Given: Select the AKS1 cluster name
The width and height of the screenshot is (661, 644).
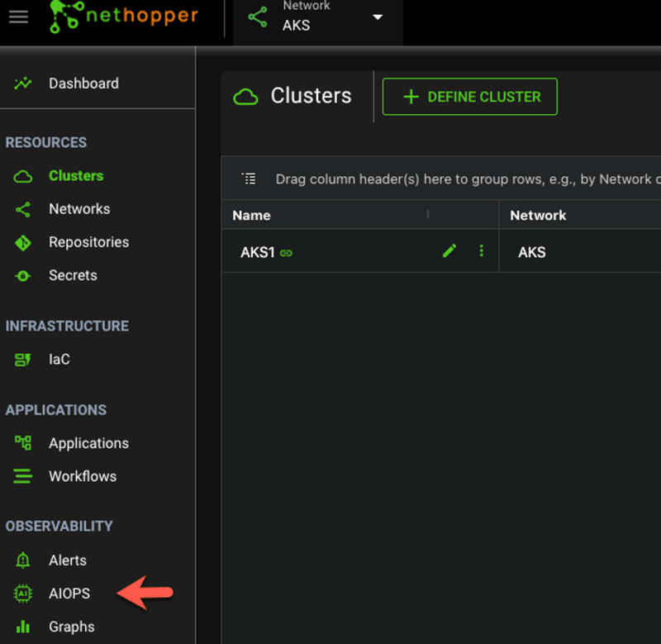Looking at the screenshot, I should point(258,252).
